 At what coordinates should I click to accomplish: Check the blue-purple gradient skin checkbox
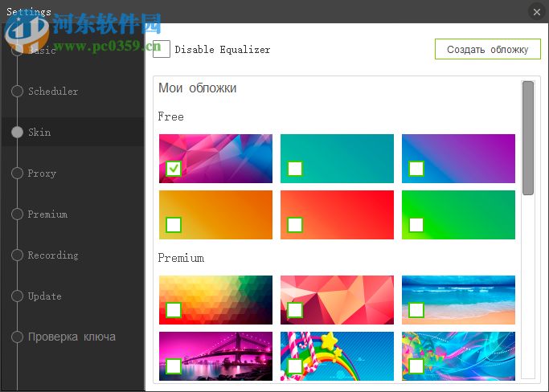(416, 169)
